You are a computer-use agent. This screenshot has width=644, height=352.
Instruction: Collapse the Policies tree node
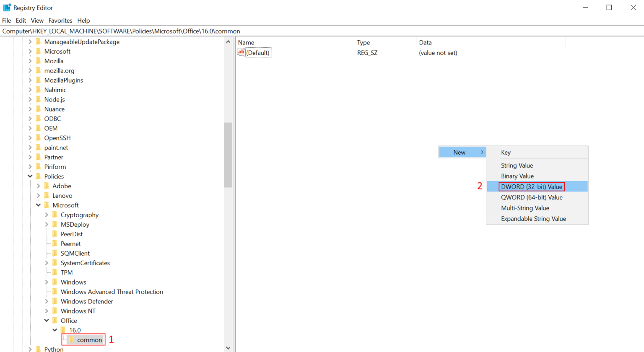(30, 176)
